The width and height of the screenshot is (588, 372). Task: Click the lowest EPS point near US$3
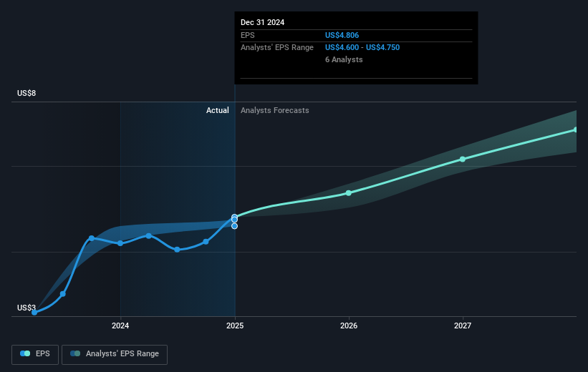coord(34,313)
